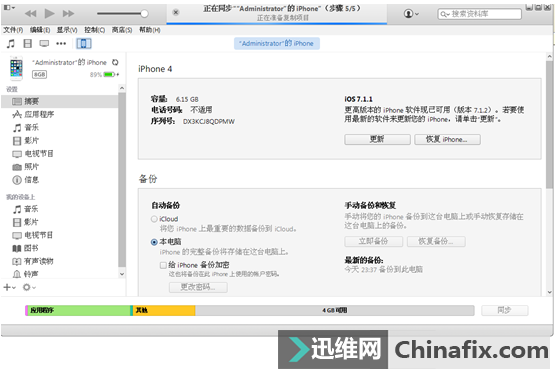Check 给 iPhone 备份加密 checkbox
555x374 pixels.
click(163, 265)
